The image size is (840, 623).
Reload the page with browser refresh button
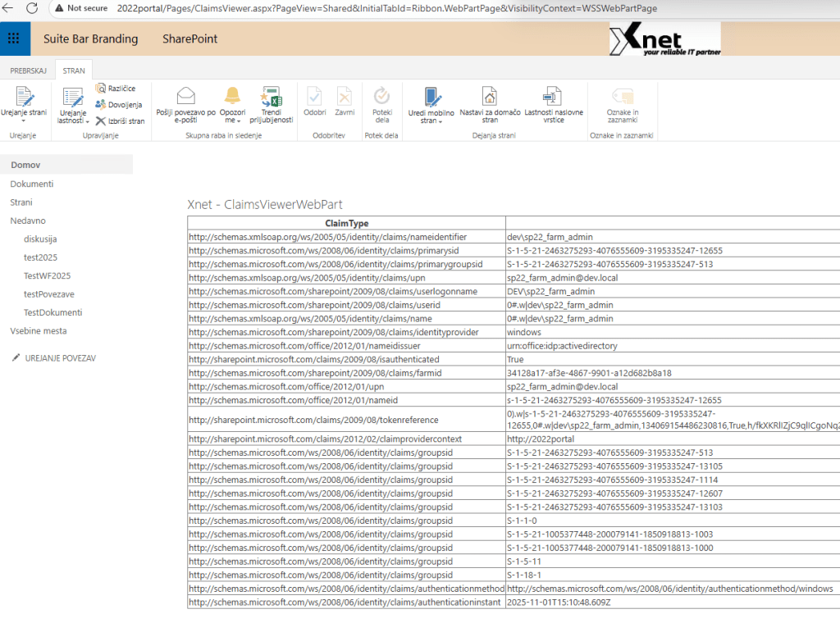click(32, 8)
